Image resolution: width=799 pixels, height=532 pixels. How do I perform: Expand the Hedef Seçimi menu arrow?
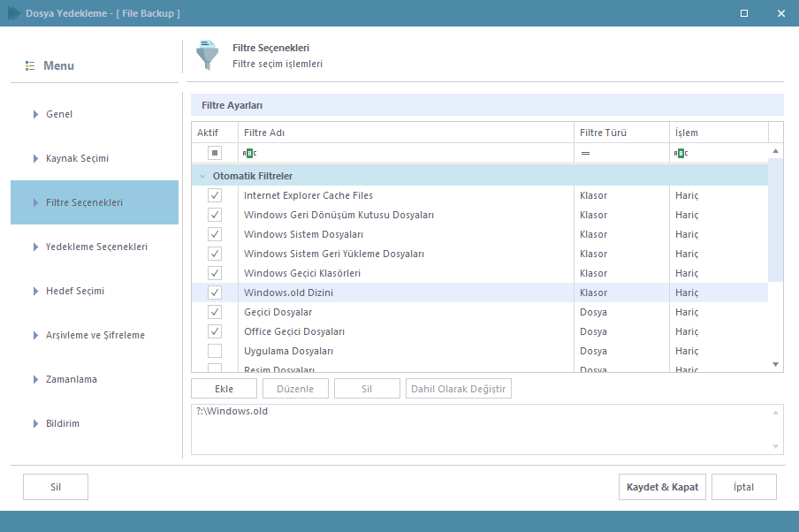tap(36, 291)
